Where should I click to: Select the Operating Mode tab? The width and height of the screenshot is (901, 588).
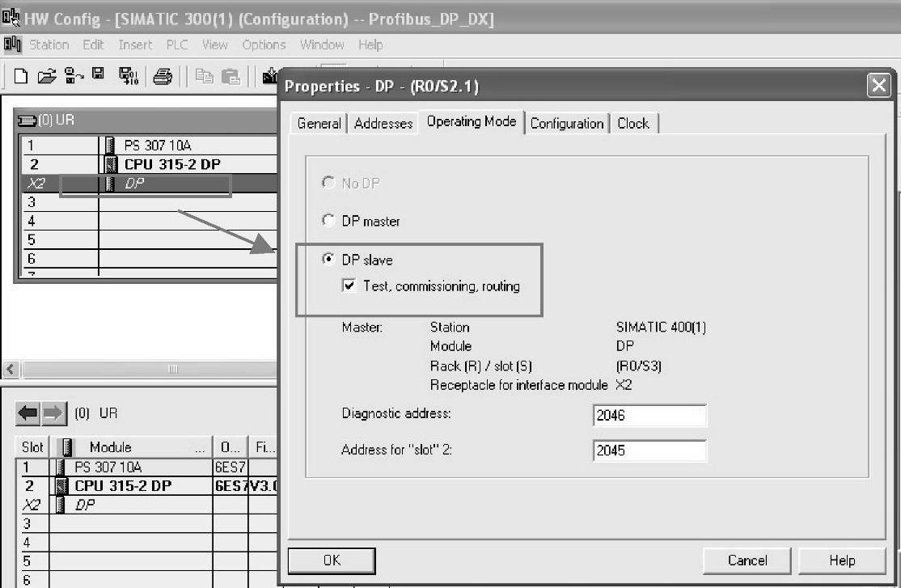pos(472,121)
